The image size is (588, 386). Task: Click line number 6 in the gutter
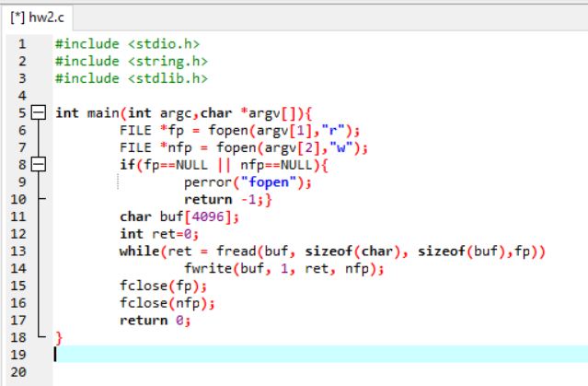(x=22, y=130)
